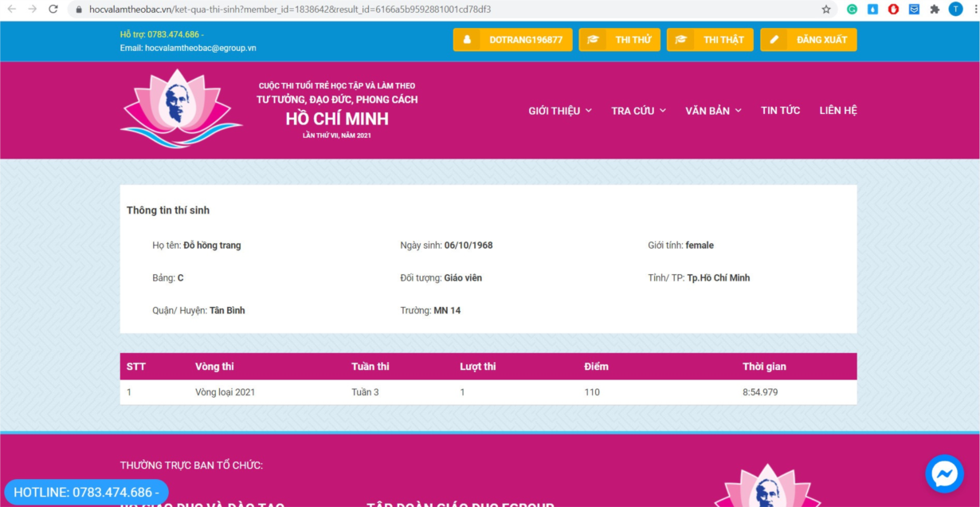This screenshot has height=507, width=980.
Task: Click the blue extension icon beside Grammarly
Action: click(x=873, y=10)
